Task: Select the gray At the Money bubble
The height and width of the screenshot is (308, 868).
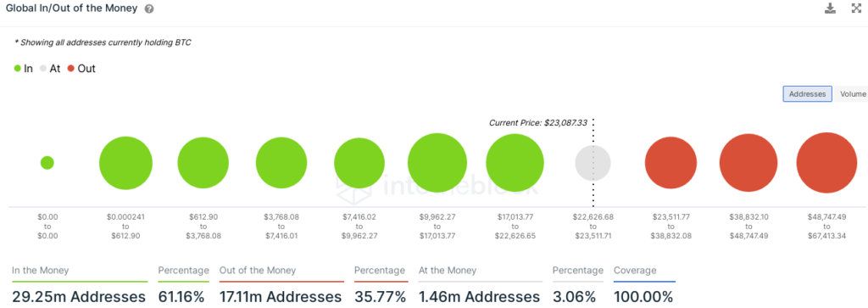Action: tap(593, 164)
